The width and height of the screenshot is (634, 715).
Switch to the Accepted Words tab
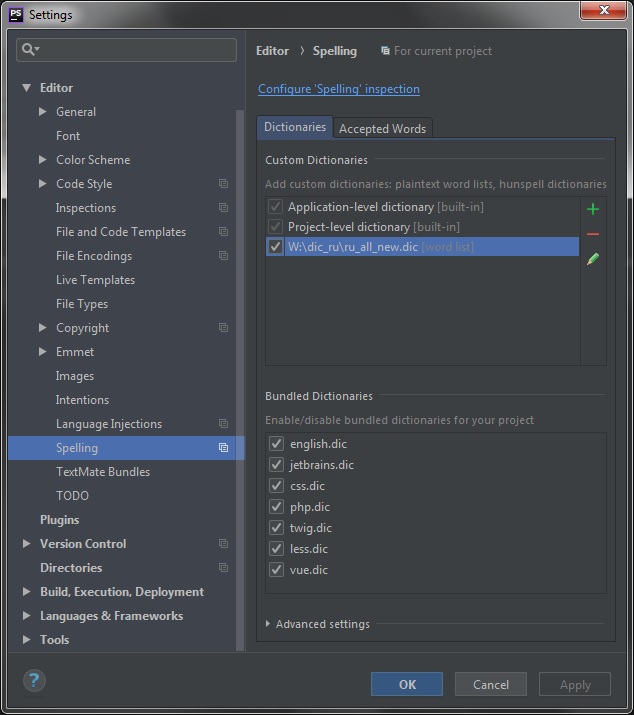point(382,128)
